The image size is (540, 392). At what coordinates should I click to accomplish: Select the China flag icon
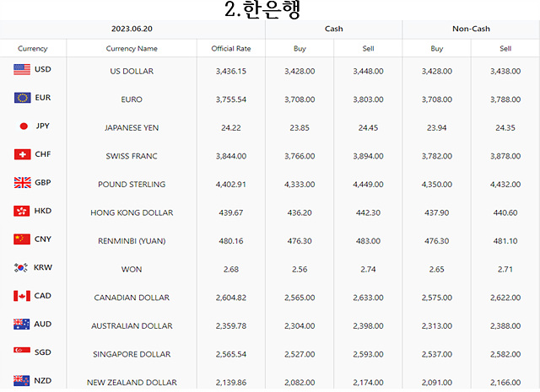tap(22, 239)
